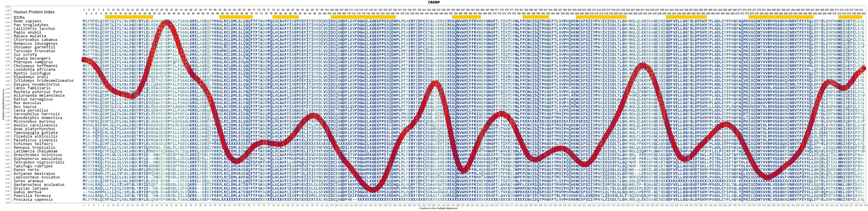Click the Xenopus tropicalis species label
Screen dimensions: 868x211
pos(34,147)
